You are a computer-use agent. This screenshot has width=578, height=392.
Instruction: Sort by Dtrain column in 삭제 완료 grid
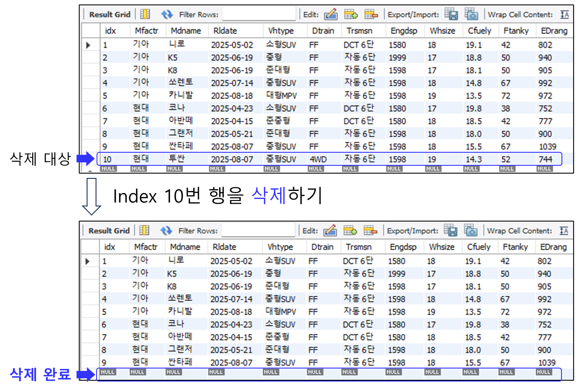point(323,247)
